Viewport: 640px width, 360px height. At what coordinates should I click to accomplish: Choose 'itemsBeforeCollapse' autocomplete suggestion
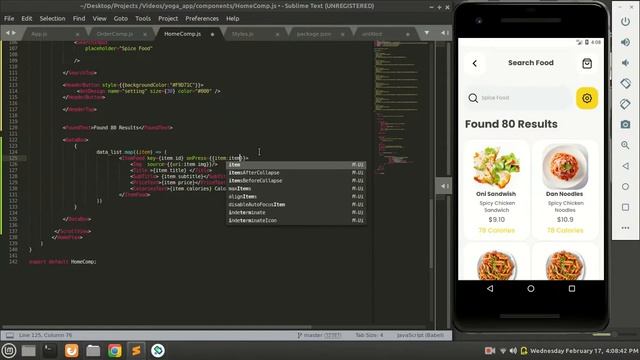pyautogui.click(x=296, y=180)
